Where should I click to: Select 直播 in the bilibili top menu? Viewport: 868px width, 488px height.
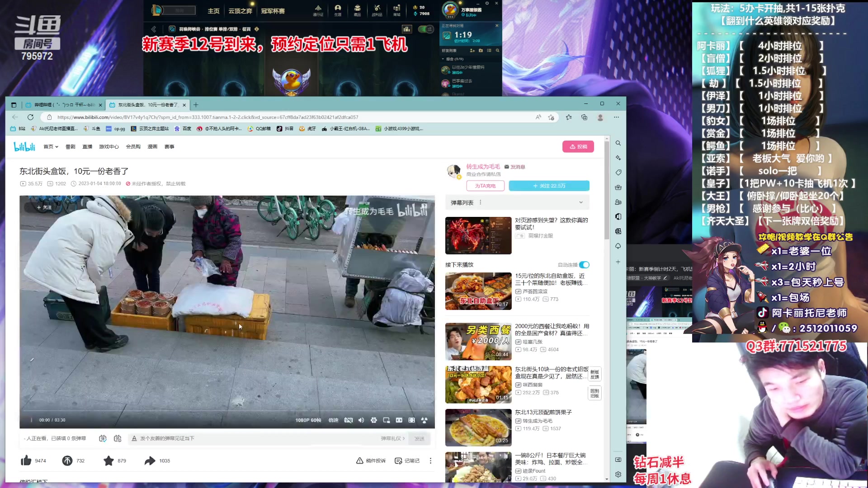click(87, 146)
